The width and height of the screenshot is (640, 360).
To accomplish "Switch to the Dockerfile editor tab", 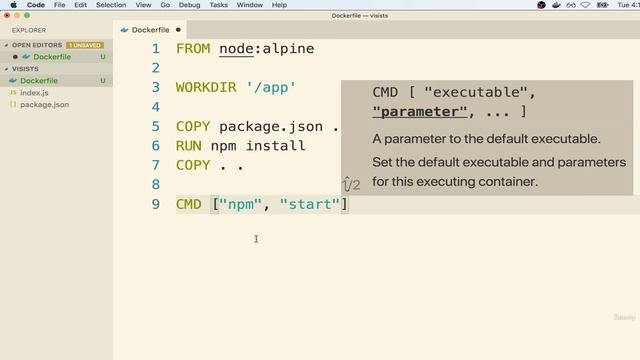I will point(151,30).
